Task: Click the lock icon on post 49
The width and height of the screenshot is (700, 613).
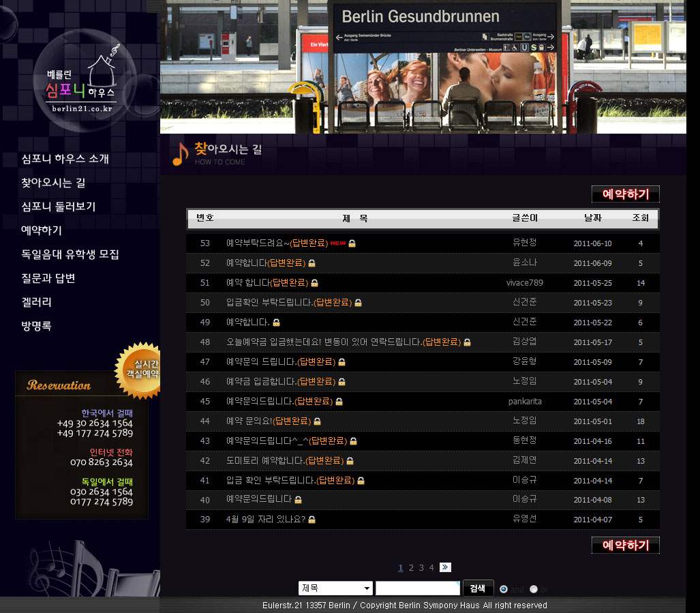Action: pos(276,323)
